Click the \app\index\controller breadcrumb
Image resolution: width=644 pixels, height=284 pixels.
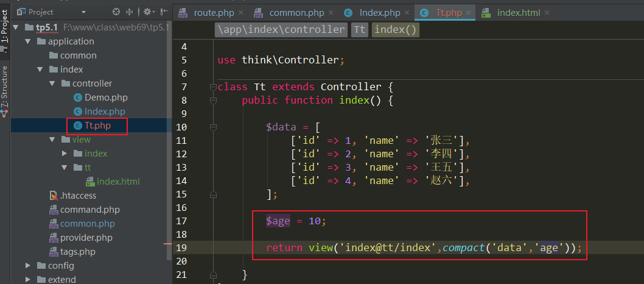point(281,30)
